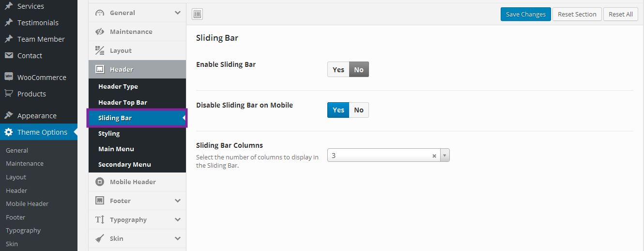Click the Maintenance section icon
This screenshot has height=251, width=644.
[100, 31]
